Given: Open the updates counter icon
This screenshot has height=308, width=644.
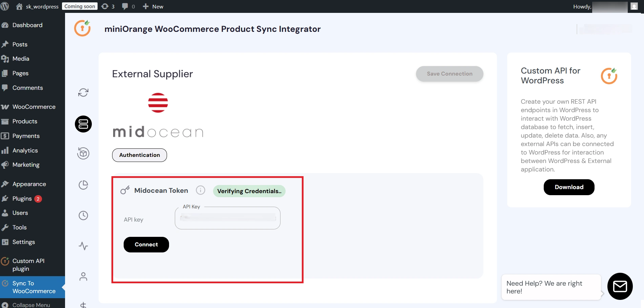Looking at the screenshot, I should (x=108, y=6).
